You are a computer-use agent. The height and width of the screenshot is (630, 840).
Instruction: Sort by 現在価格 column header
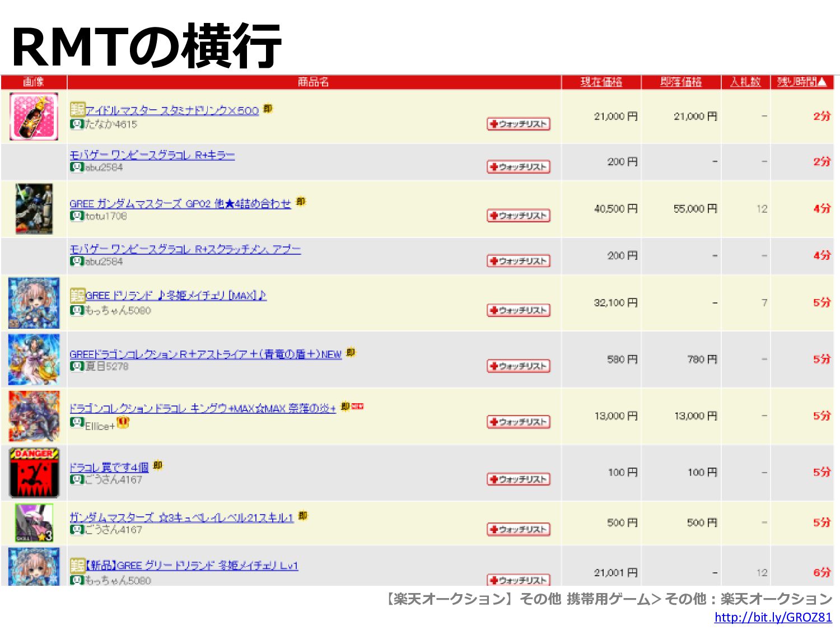601,82
